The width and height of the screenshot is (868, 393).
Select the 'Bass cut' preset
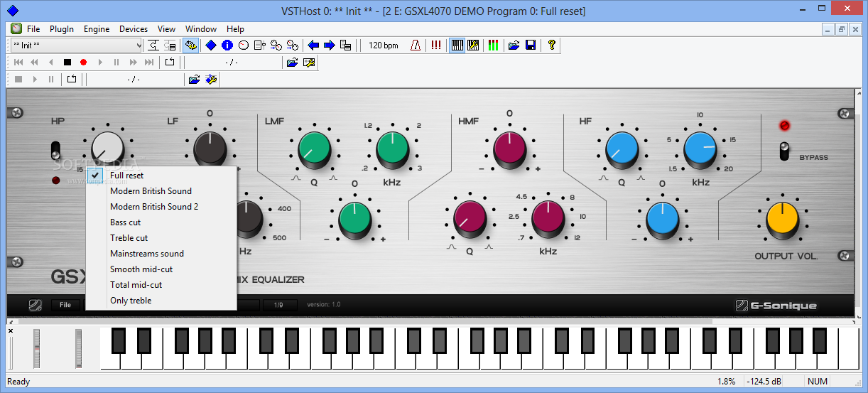pos(161,222)
